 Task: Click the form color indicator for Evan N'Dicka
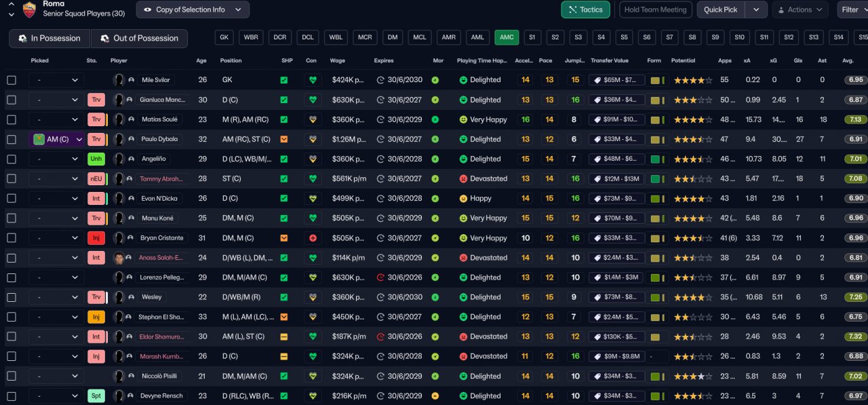tap(656, 198)
